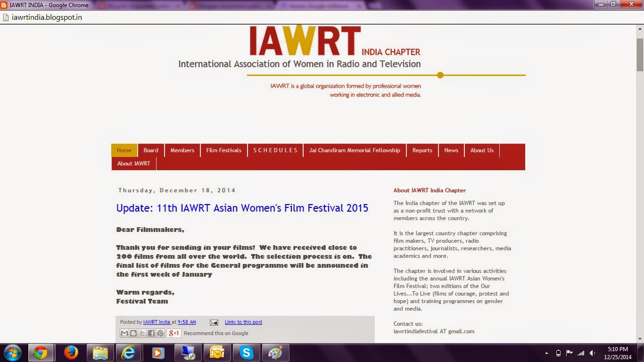
Task: Open the Home menu tab
Action: pyautogui.click(x=124, y=150)
